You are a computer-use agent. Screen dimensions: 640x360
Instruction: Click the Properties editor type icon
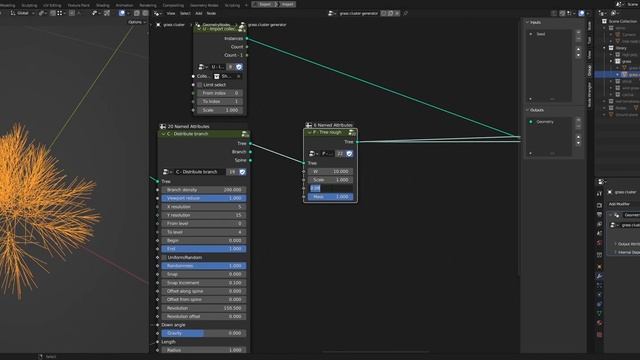(600, 182)
